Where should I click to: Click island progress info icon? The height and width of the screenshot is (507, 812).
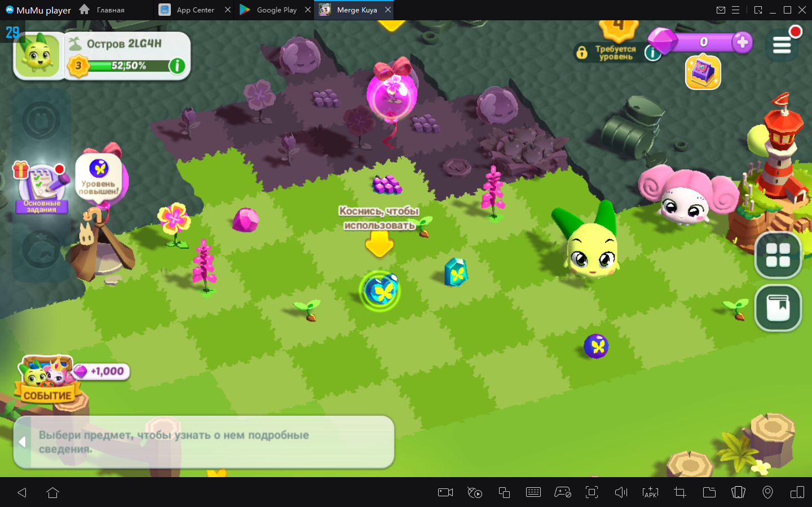point(177,66)
